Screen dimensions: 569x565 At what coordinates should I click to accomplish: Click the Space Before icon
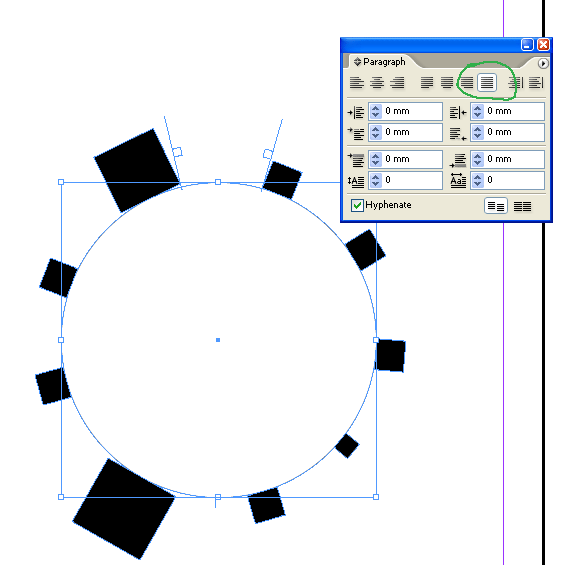356,160
